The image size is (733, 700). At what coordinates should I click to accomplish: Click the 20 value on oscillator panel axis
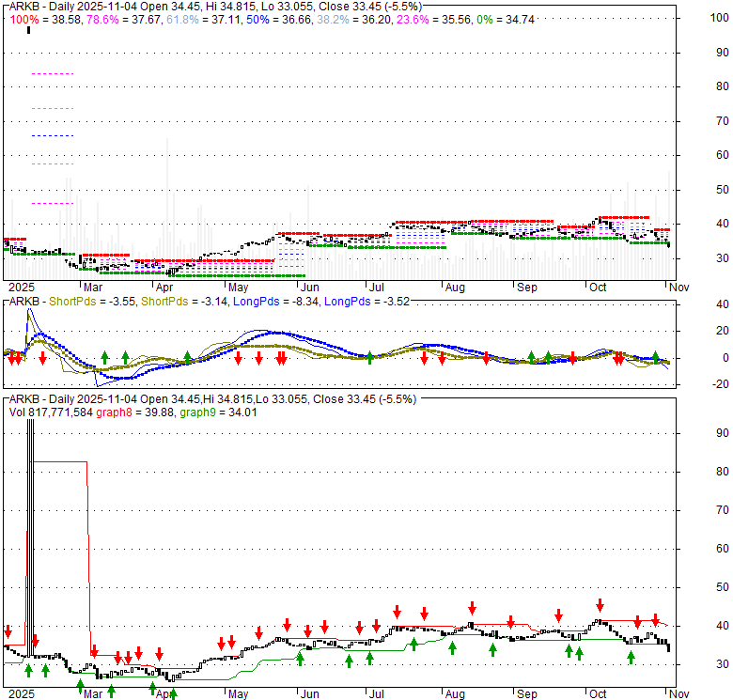[723, 331]
